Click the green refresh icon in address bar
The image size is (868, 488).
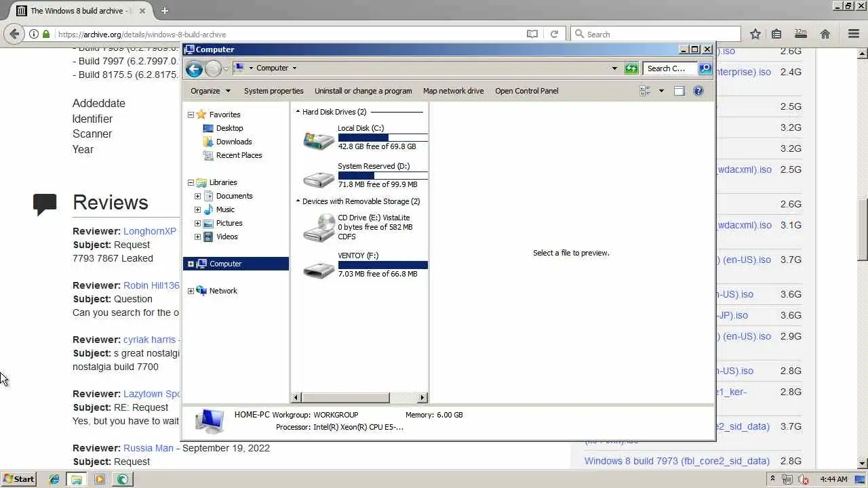tap(631, 68)
